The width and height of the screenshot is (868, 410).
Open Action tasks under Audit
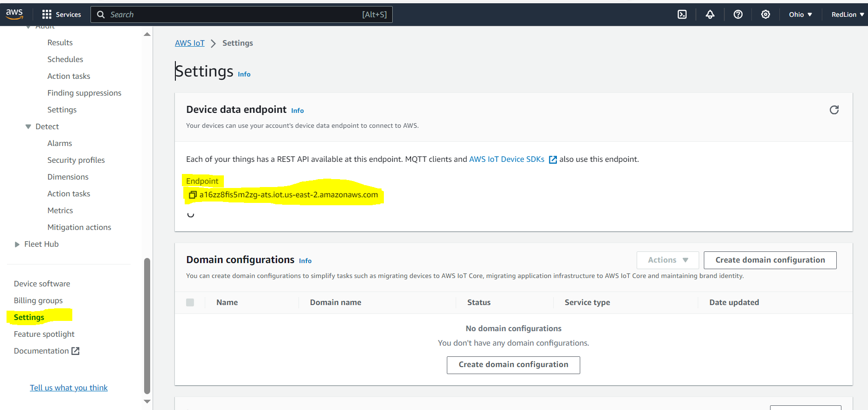pyautogui.click(x=69, y=76)
